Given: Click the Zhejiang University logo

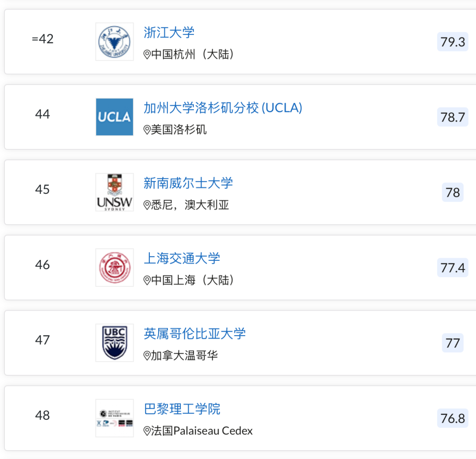Looking at the screenshot, I should point(115,41).
